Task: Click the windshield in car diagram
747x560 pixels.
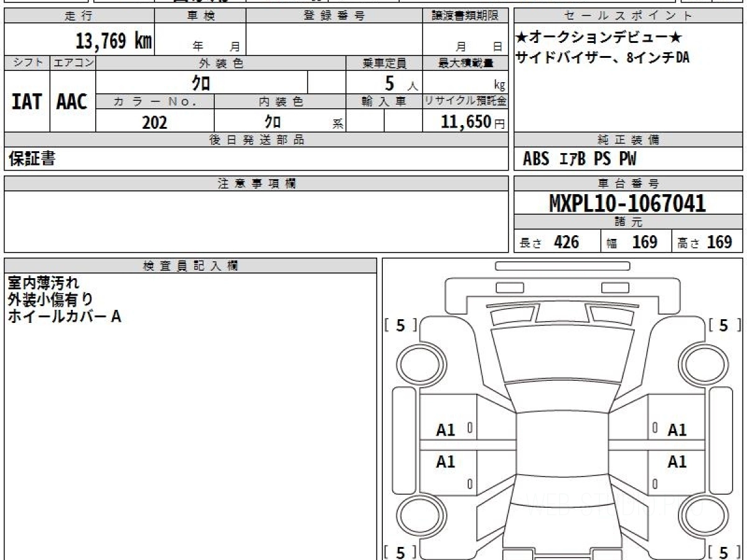Action: (562, 397)
